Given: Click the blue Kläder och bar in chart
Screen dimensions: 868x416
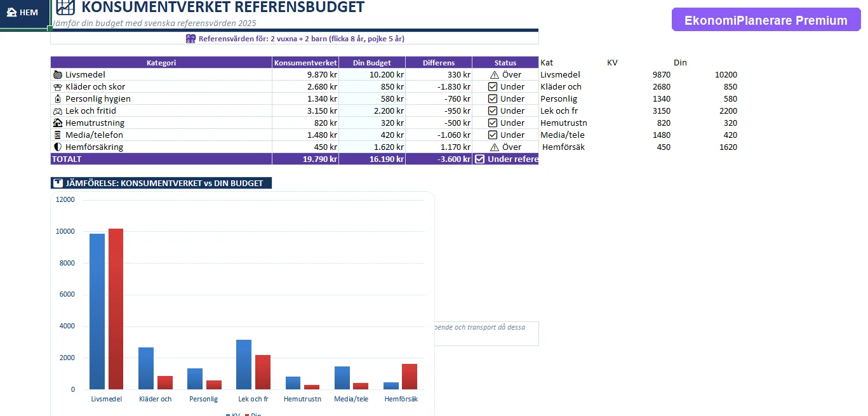Looking at the screenshot, I should [146, 368].
